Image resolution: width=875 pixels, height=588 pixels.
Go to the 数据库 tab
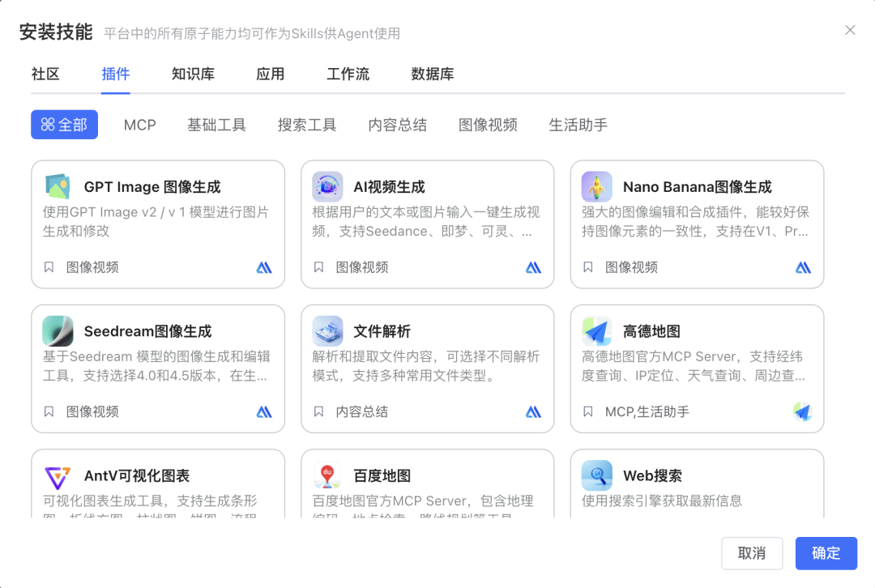(x=433, y=75)
